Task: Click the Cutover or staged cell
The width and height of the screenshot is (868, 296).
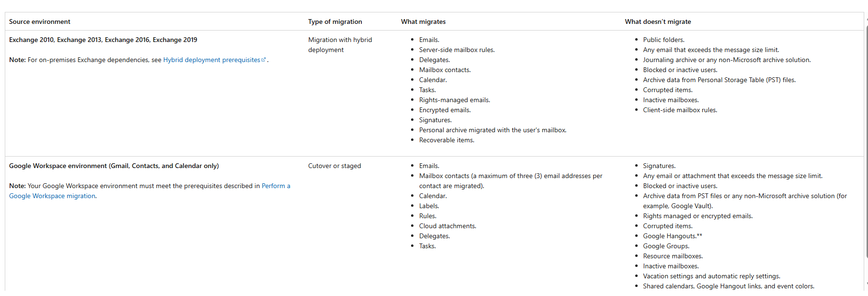Action: coord(335,166)
